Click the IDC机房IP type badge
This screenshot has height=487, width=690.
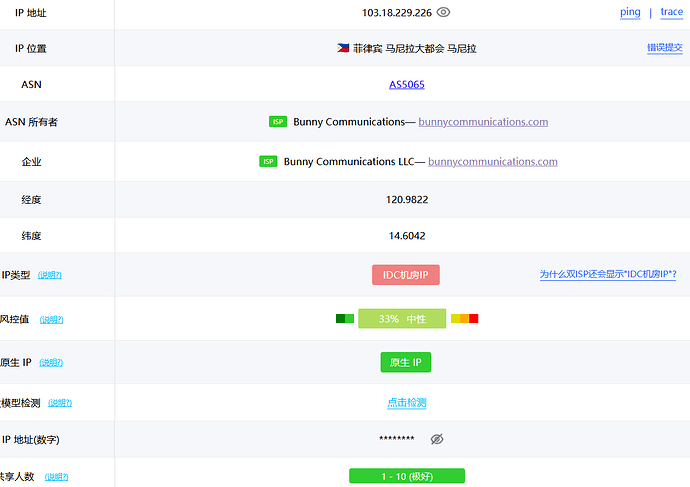[406, 275]
